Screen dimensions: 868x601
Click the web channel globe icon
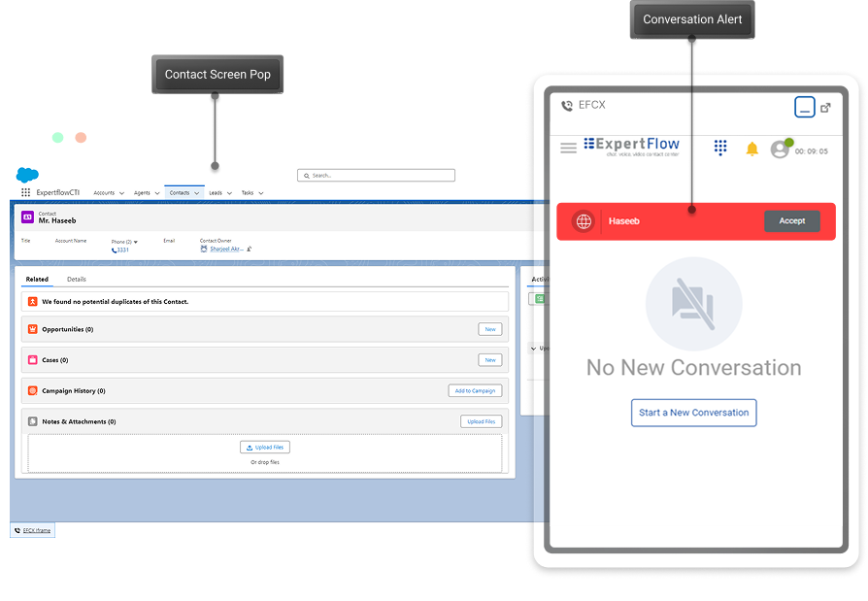[x=584, y=221]
